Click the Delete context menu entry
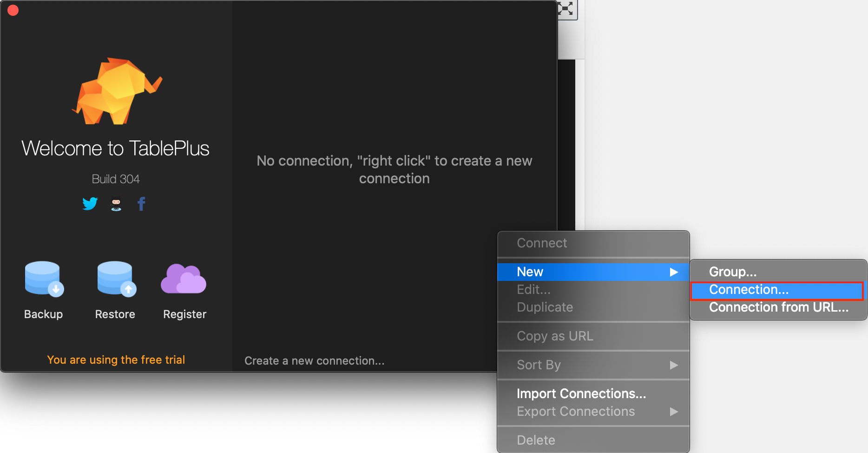The height and width of the screenshot is (453, 868). 536,440
